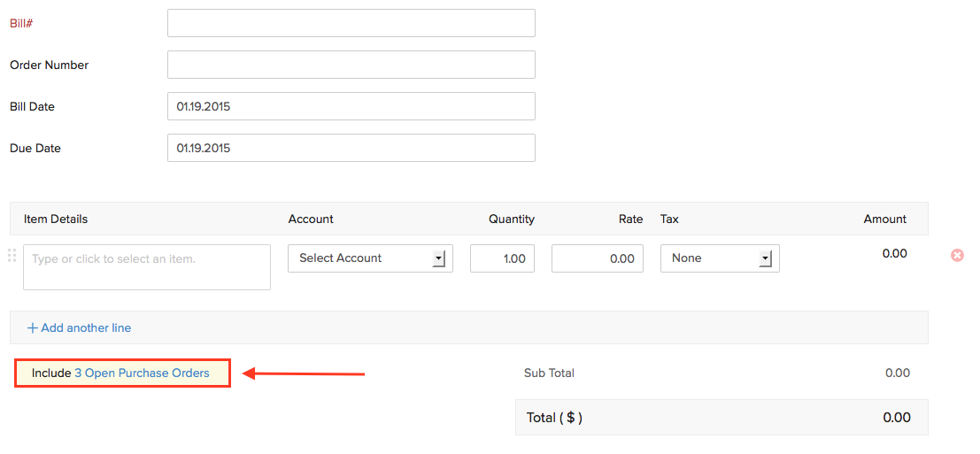The image size is (980, 454).
Task: Focus the Order Number text field
Action: 351,65
